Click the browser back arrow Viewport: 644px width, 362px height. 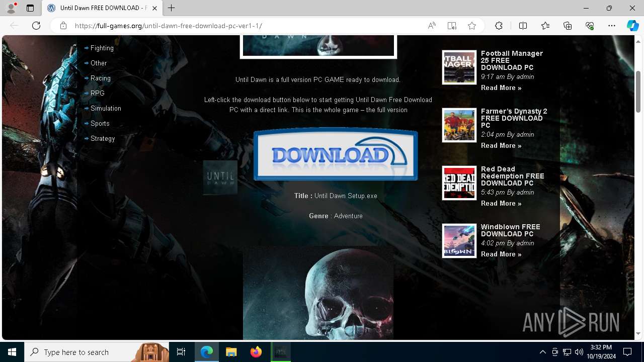click(14, 26)
